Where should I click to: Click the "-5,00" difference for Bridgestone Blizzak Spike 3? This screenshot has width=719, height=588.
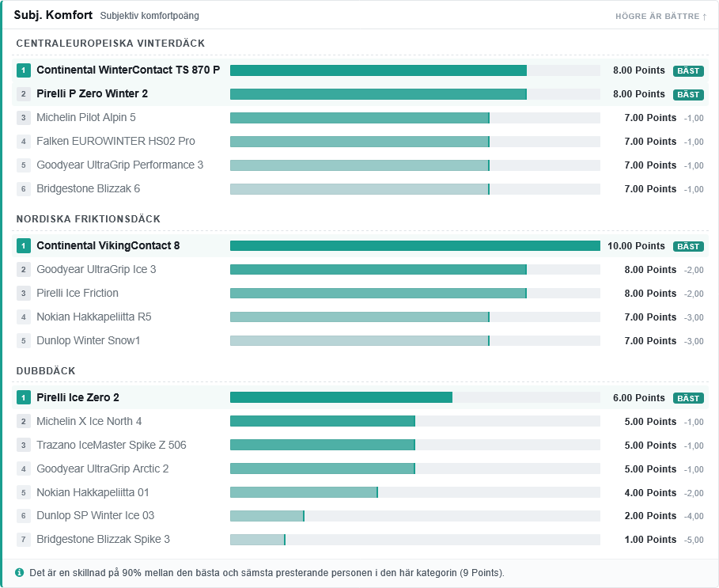694,540
